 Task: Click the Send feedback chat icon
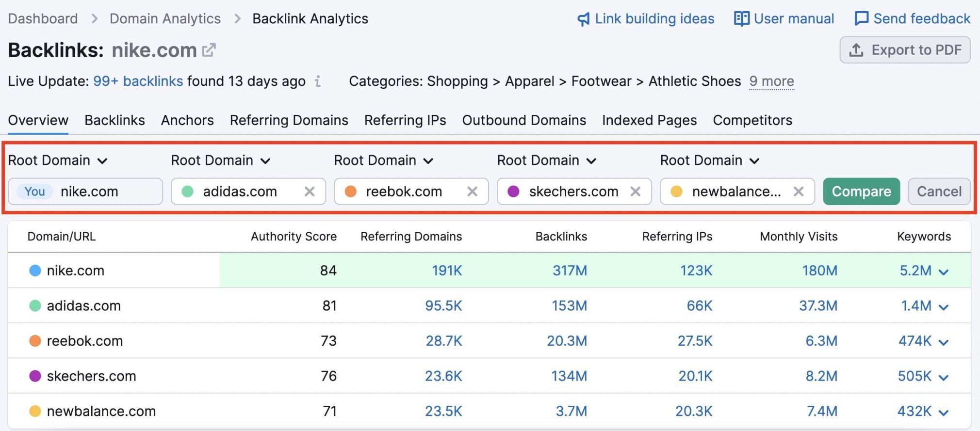tap(861, 19)
